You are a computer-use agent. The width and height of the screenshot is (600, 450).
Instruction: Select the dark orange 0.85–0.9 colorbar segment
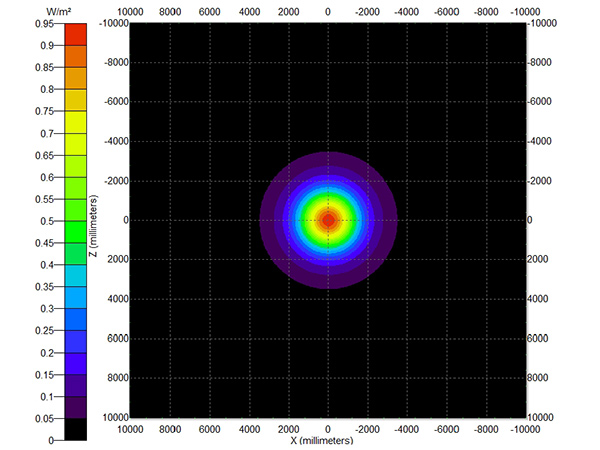coord(76,57)
